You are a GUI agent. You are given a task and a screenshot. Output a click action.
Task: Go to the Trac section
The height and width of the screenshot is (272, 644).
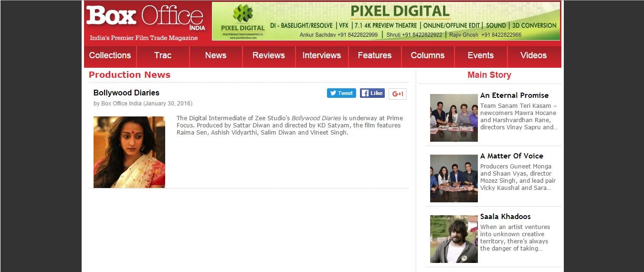tap(163, 55)
